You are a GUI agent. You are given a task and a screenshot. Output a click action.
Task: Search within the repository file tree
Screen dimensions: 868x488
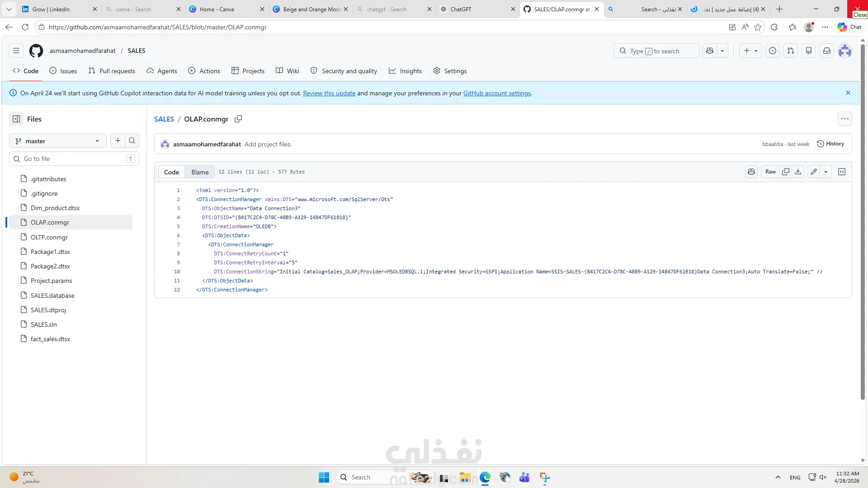click(x=132, y=141)
